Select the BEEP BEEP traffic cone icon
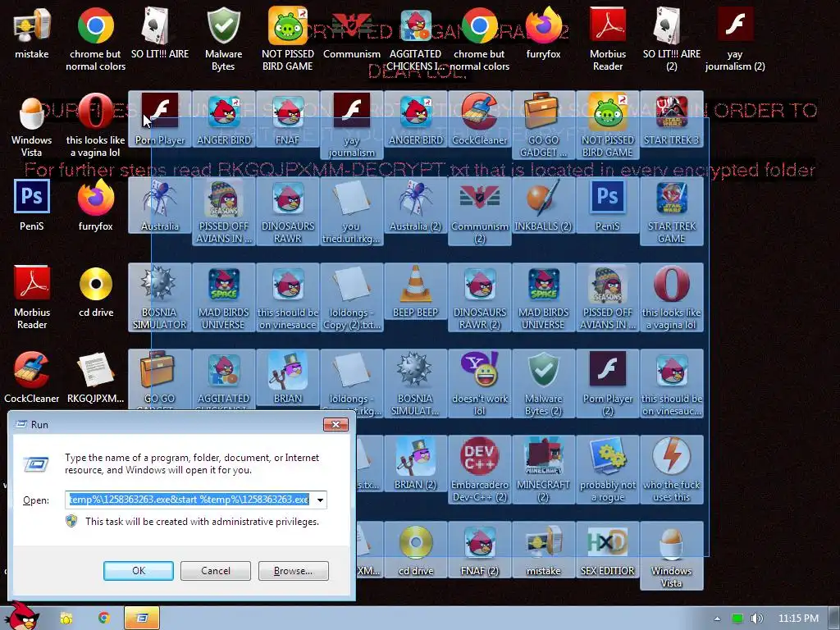Image resolution: width=840 pixels, height=630 pixels. pyautogui.click(x=416, y=291)
